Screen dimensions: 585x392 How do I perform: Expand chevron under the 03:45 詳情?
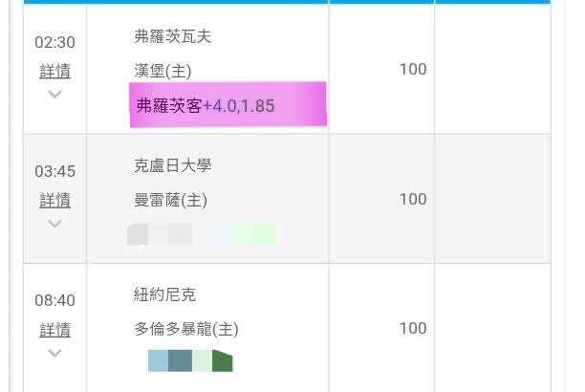point(54,224)
